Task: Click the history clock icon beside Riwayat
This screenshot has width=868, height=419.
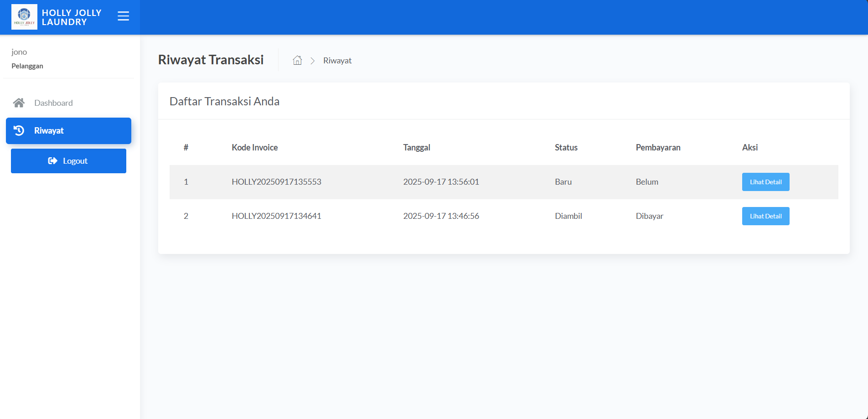Action: [19, 131]
